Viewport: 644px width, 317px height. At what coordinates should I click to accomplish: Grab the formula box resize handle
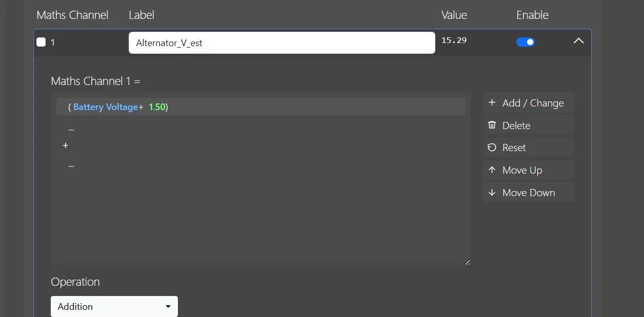467,262
